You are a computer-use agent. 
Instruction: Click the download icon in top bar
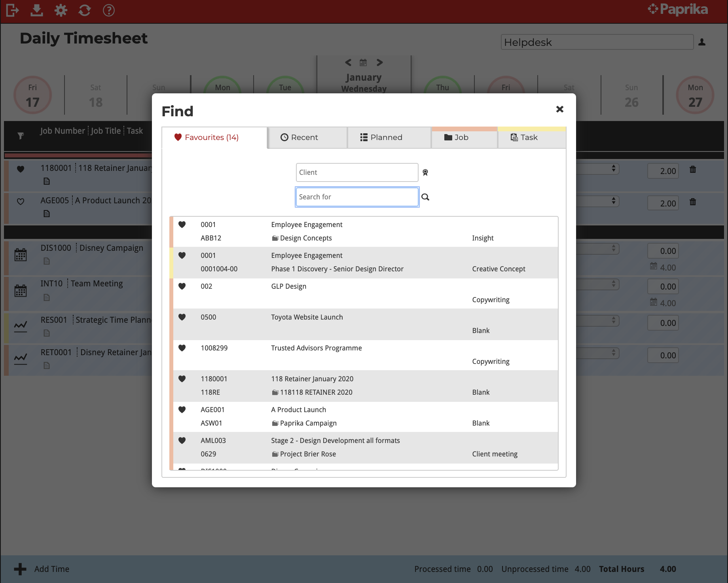(37, 10)
